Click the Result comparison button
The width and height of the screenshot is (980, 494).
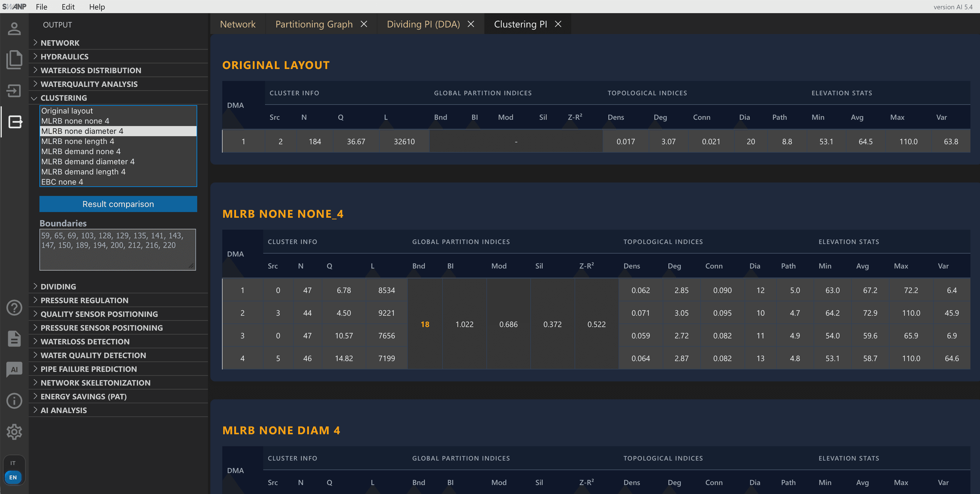[x=118, y=204]
